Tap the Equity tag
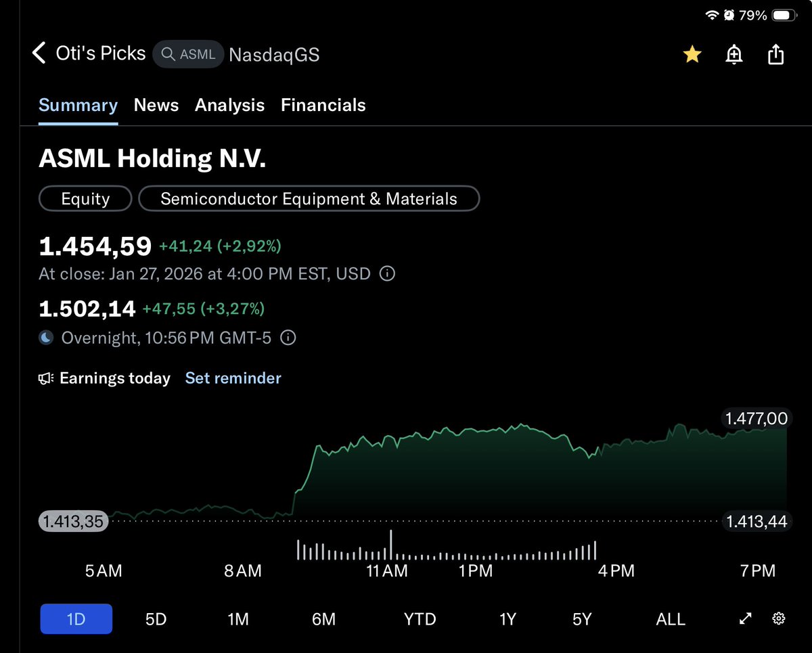 coord(85,199)
